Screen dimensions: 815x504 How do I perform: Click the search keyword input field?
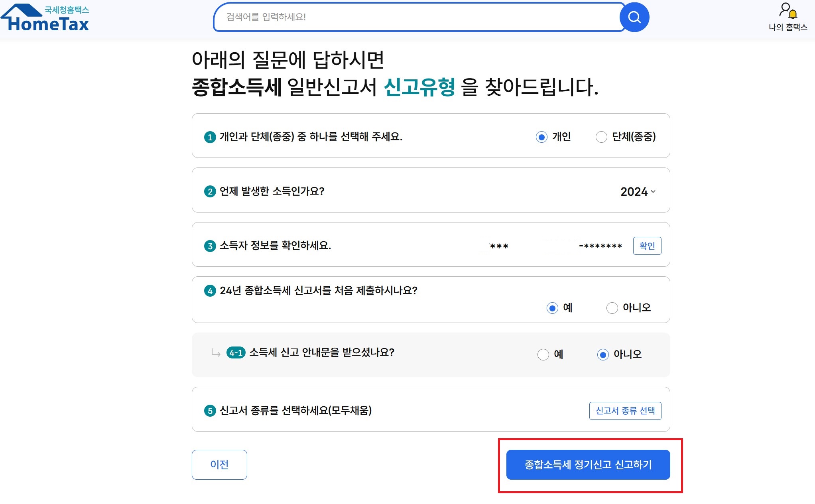[x=419, y=17]
